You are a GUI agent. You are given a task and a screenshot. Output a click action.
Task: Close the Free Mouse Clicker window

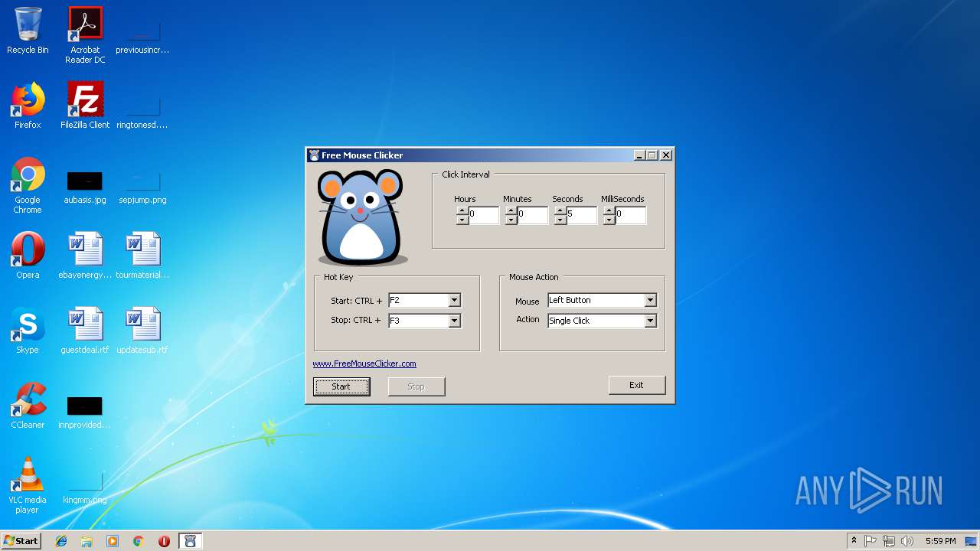tap(666, 155)
